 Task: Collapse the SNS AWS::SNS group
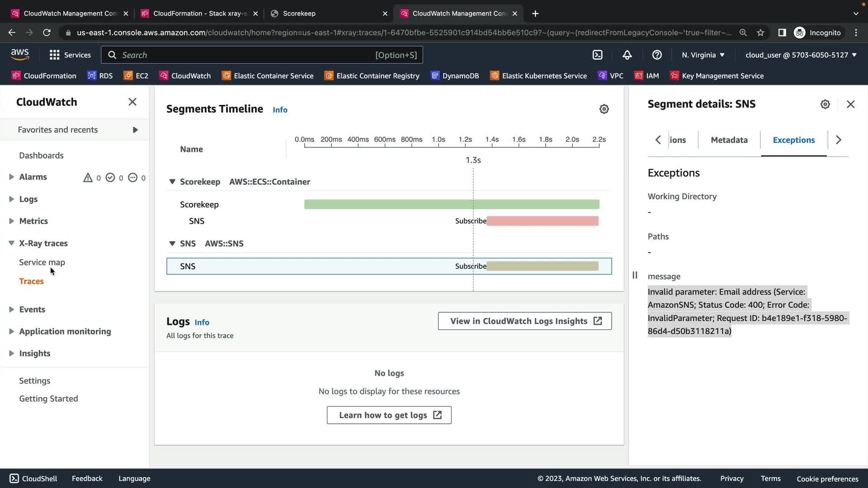pos(172,244)
